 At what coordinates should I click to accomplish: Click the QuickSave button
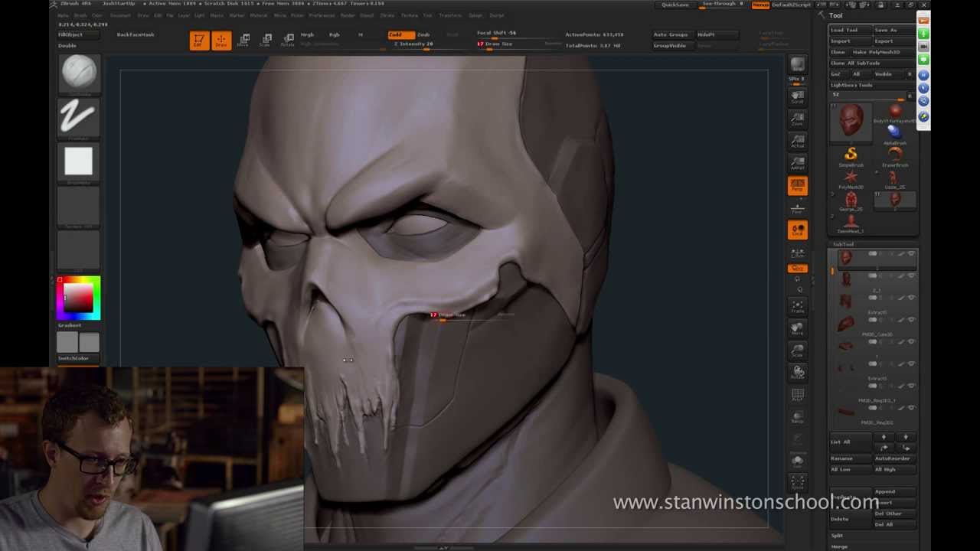pyautogui.click(x=675, y=5)
